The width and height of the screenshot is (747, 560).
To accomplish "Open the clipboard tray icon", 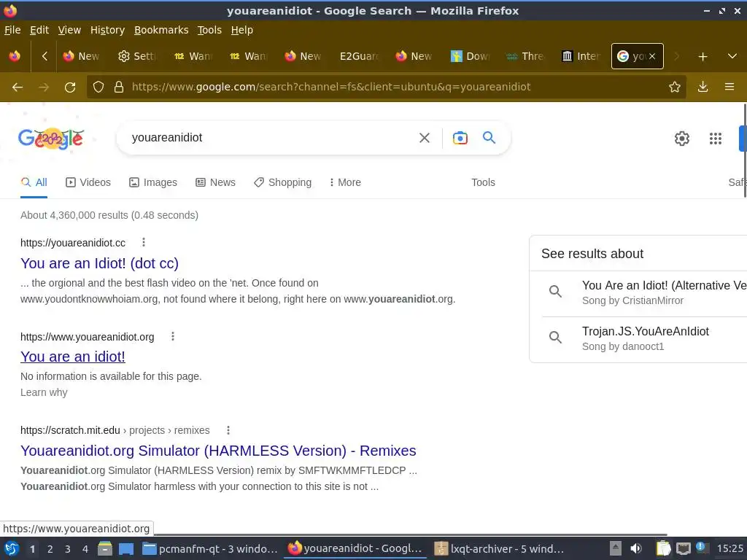I will (663, 548).
